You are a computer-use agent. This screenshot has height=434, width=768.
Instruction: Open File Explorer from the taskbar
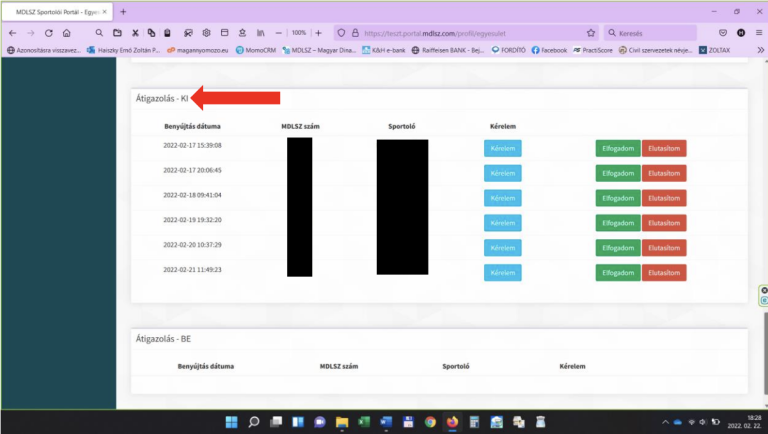[x=341, y=421]
